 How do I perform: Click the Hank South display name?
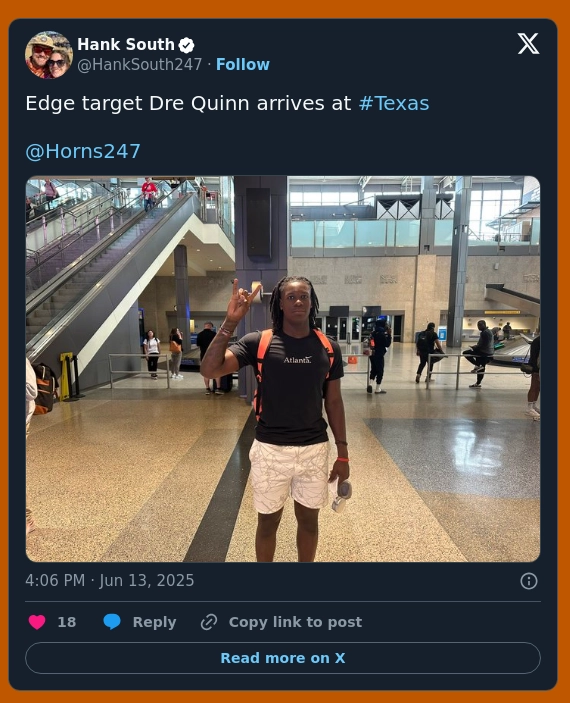[x=126, y=44]
